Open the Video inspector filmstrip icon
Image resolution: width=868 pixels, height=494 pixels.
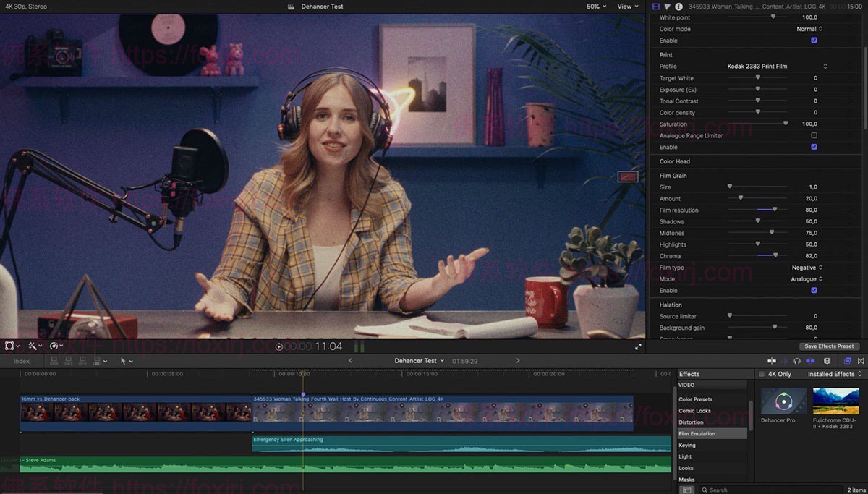click(x=657, y=6)
